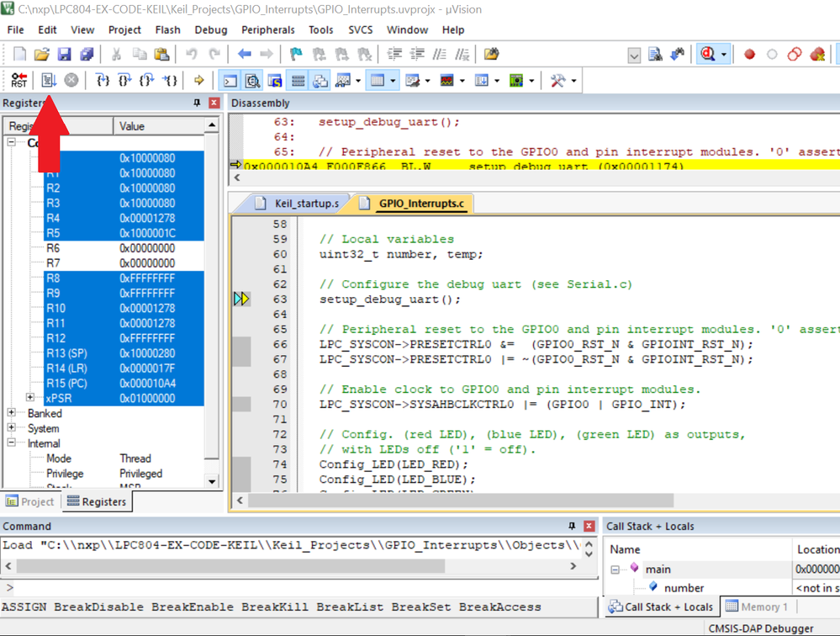The width and height of the screenshot is (840, 636).
Task: Toggle the Registers Window toolbar button
Action: (x=298, y=81)
